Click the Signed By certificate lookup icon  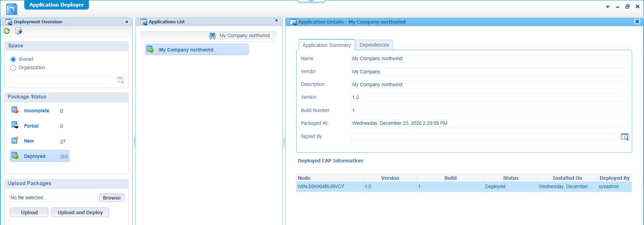[625, 137]
